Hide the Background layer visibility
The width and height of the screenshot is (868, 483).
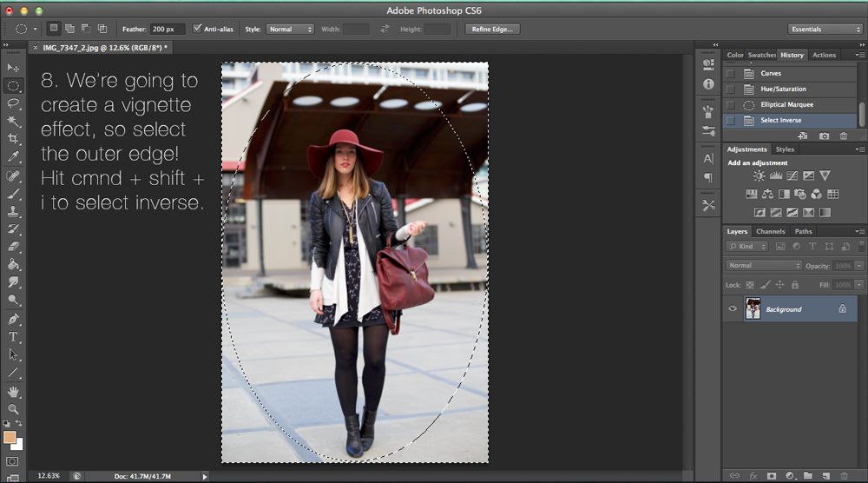click(733, 309)
